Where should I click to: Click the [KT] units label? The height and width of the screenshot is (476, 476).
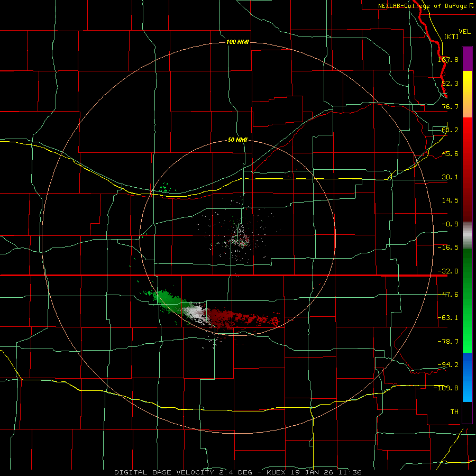(x=452, y=36)
